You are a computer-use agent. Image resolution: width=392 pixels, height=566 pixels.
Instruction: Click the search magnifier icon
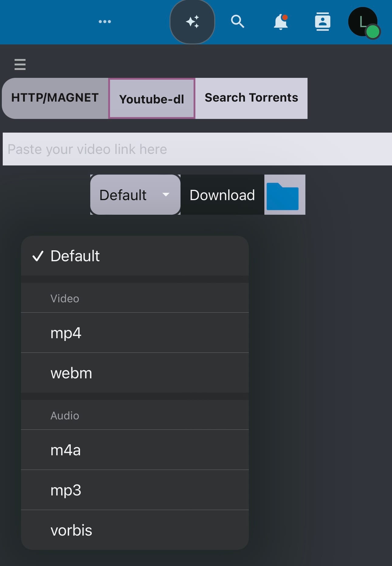237,22
